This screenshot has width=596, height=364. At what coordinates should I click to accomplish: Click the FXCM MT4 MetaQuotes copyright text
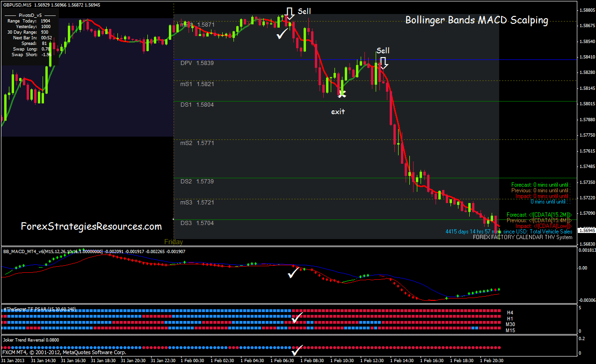coord(64,352)
